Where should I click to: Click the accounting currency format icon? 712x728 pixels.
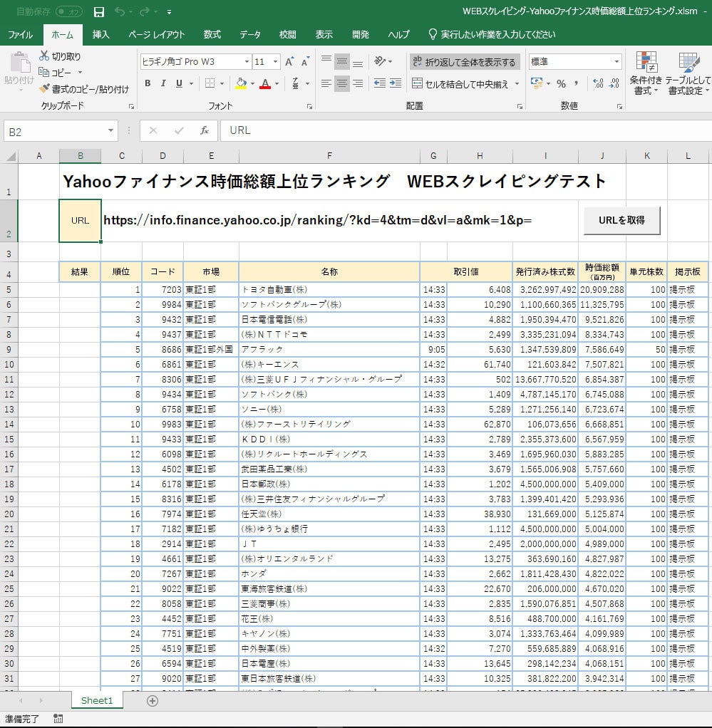pyautogui.click(x=537, y=83)
